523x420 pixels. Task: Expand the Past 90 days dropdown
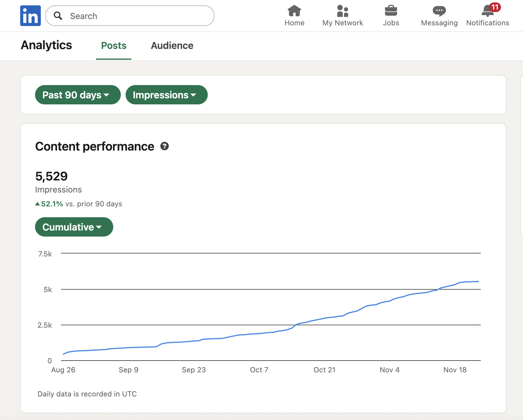click(78, 95)
